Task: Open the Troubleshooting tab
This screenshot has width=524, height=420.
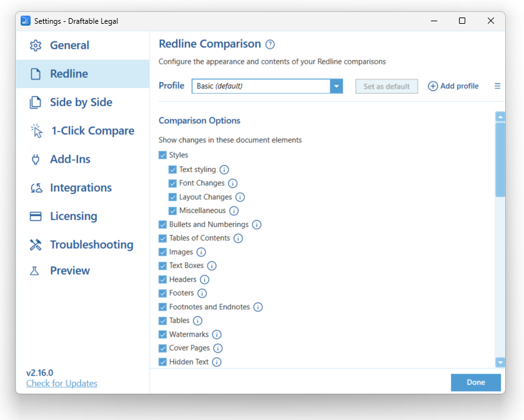Action: pyautogui.click(x=83, y=245)
